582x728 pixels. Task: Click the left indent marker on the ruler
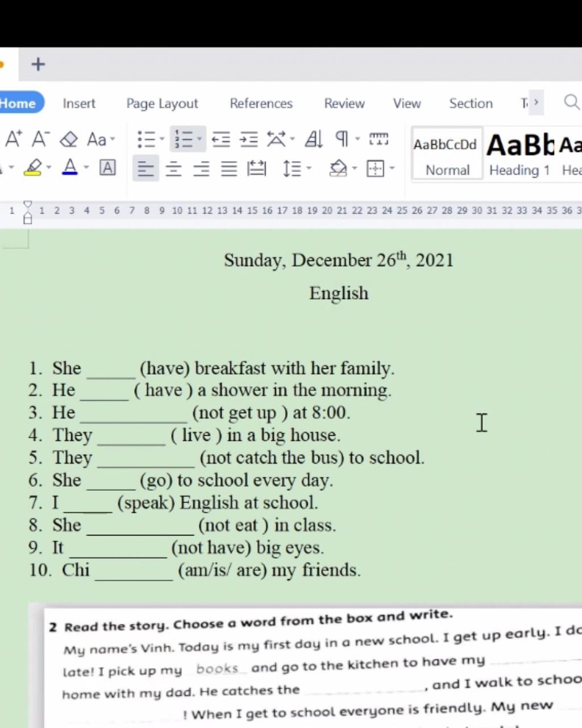tap(28, 218)
